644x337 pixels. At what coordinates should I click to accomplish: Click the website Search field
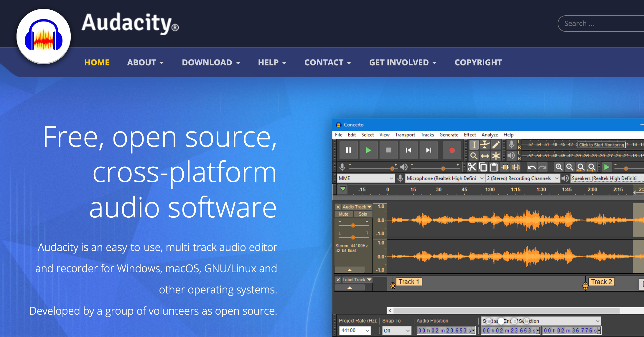pos(601,24)
